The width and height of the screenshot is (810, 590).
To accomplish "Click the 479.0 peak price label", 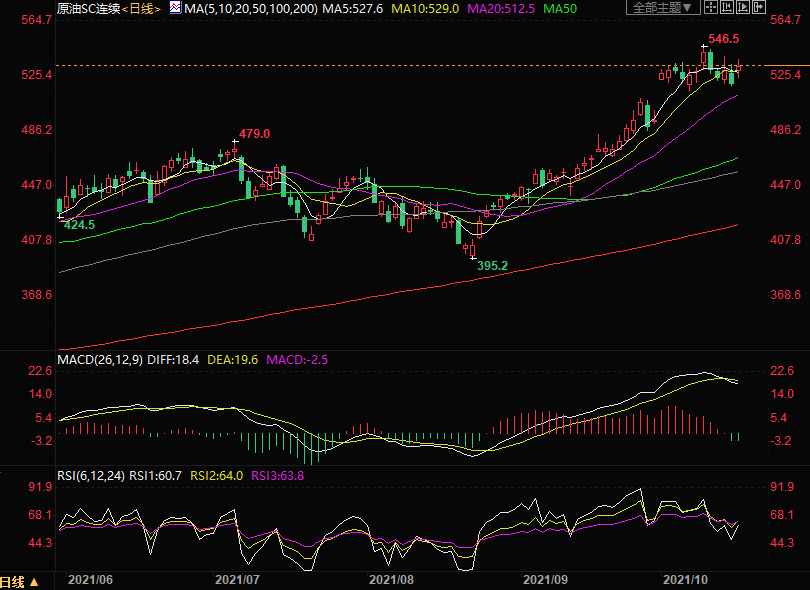I will point(254,134).
